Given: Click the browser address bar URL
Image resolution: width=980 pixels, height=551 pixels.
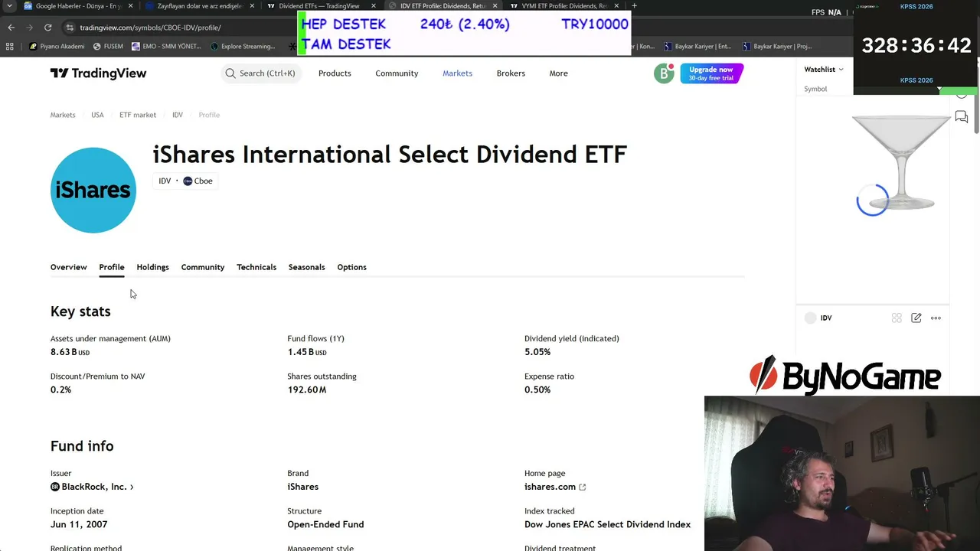Looking at the screenshot, I should coord(150,28).
